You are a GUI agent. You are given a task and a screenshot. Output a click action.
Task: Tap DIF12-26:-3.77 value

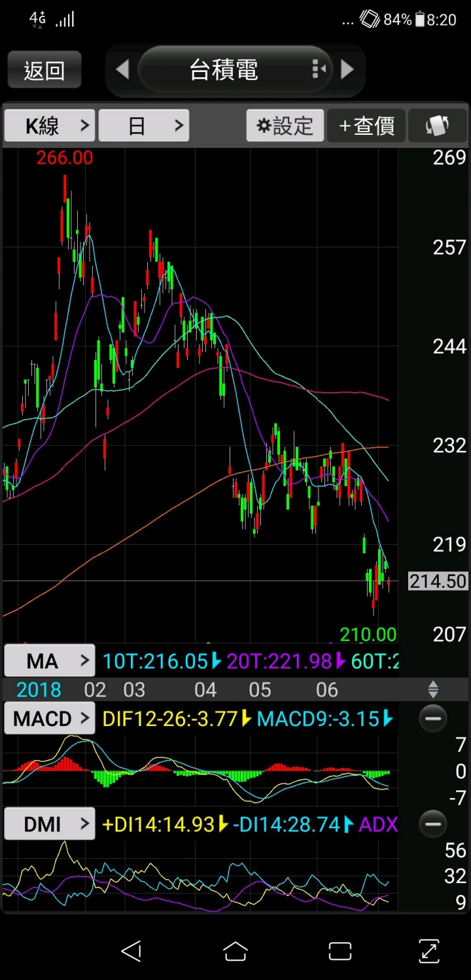click(170, 719)
